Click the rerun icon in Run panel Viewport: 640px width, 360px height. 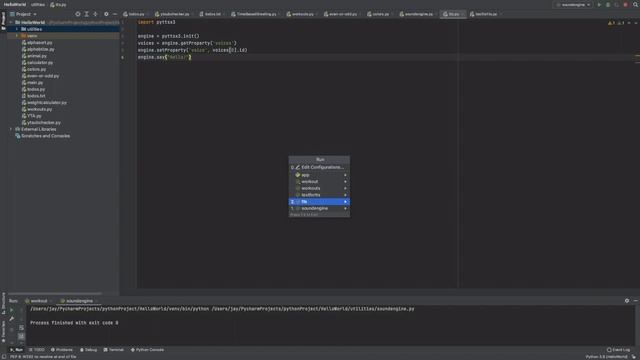click(x=11, y=310)
